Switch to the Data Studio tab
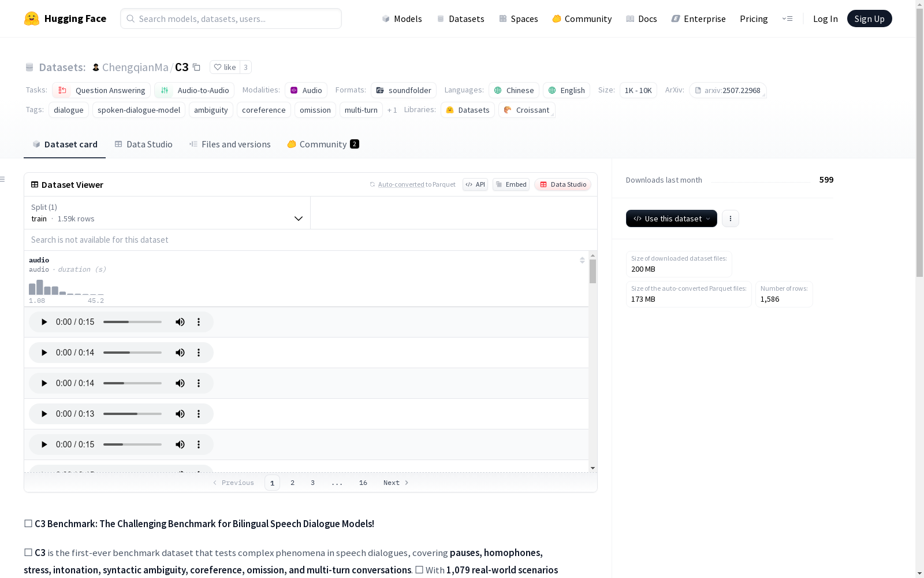The height and width of the screenshot is (578, 924). click(x=144, y=144)
